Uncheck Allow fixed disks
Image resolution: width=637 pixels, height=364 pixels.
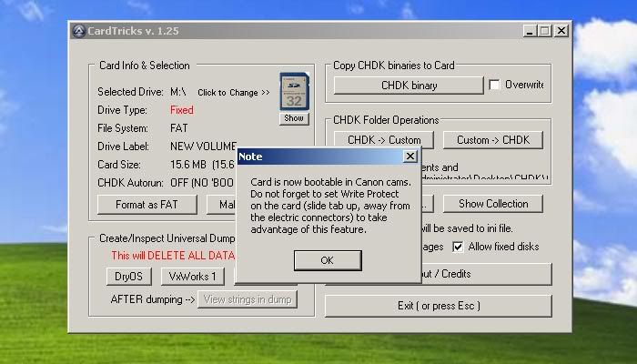(458, 247)
